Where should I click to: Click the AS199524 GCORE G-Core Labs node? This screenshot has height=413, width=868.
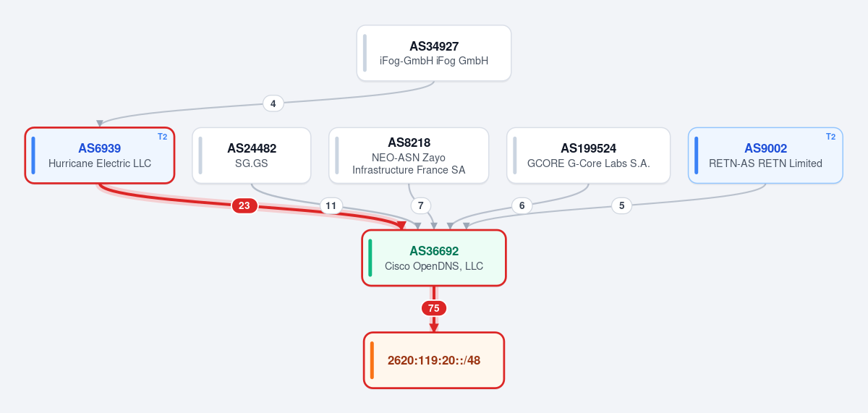tap(588, 156)
